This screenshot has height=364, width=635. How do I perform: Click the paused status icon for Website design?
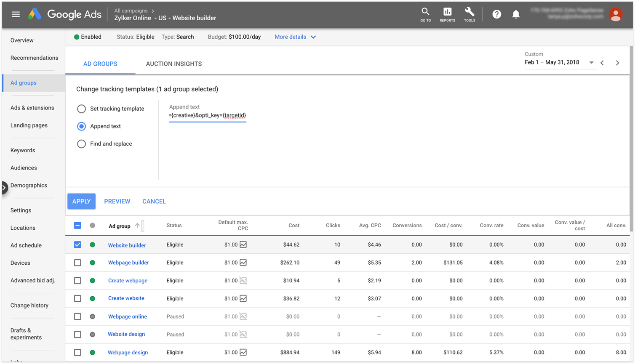pyautogui.click(x=92, y=334)
